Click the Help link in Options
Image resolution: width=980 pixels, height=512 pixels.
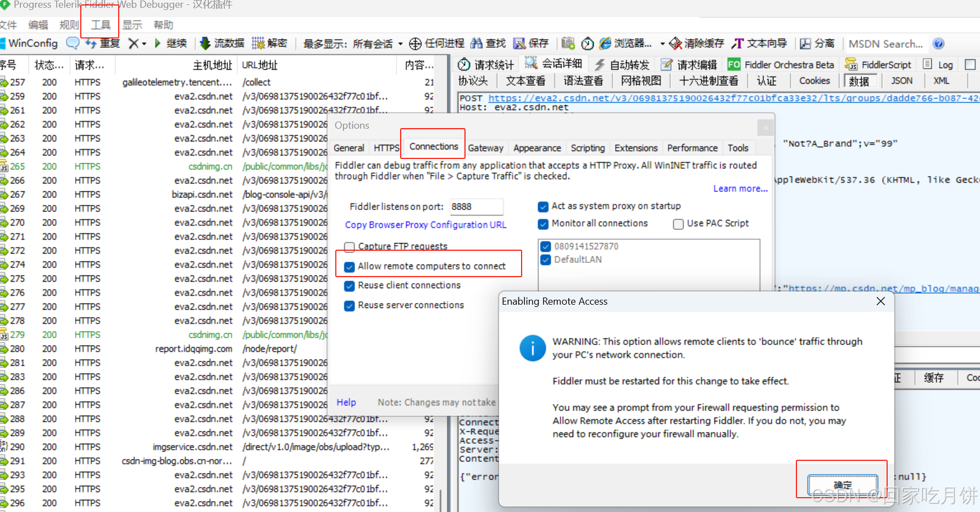[x=346, y=403]
